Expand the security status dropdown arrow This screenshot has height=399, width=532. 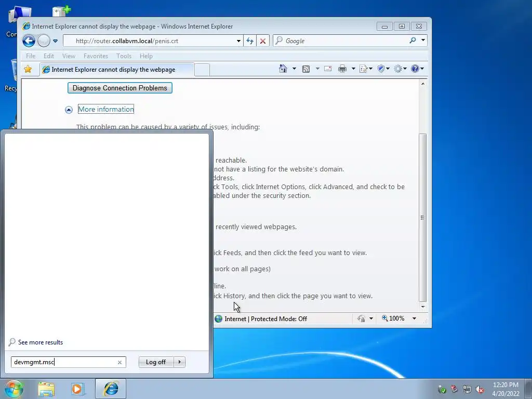coord(371,318)
